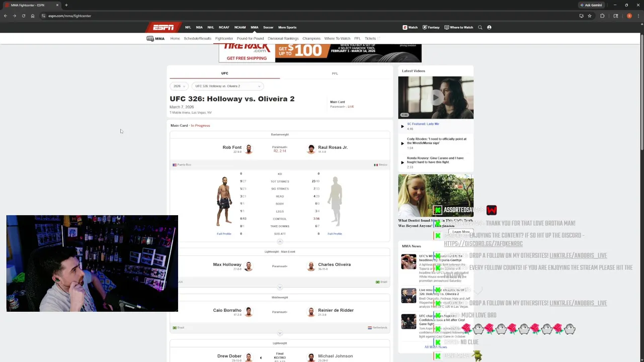This screenshot has width=644, height=362.
Task: Click Caio Borralho's headshot
Action: point(249,312)
